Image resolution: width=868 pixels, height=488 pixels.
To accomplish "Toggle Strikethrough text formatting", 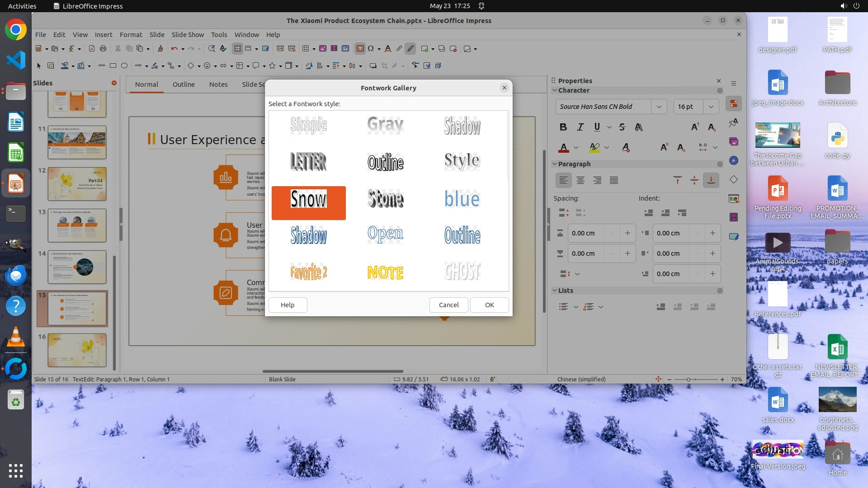I will pos(622,127).
